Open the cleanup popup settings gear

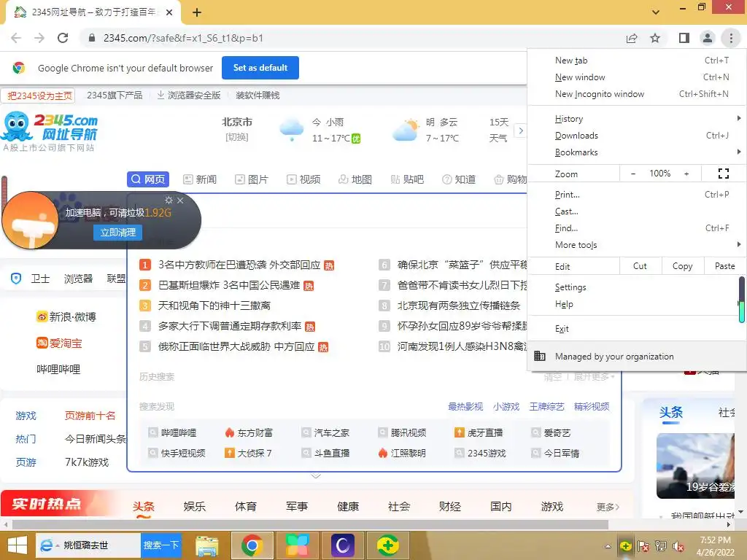click(x=169, y=201)
